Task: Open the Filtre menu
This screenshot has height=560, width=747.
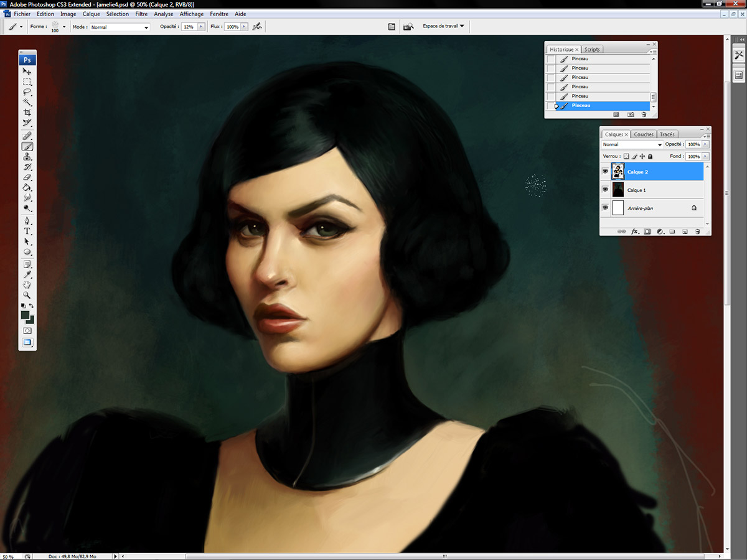Action: click(x=141, y=14)
